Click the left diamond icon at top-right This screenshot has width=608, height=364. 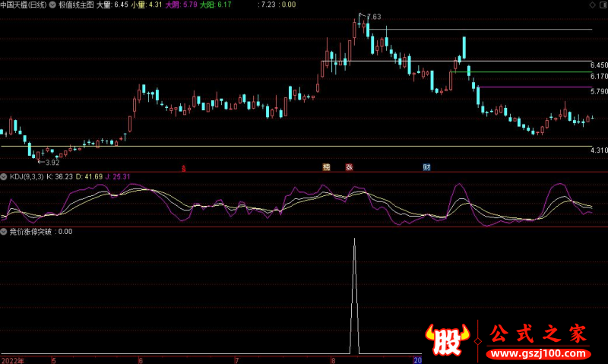point(591,5)
